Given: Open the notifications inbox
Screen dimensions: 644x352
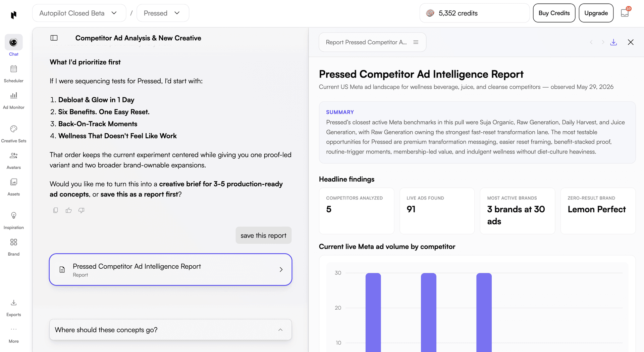Looking at the screenshot, I should [x=625, y=13].
